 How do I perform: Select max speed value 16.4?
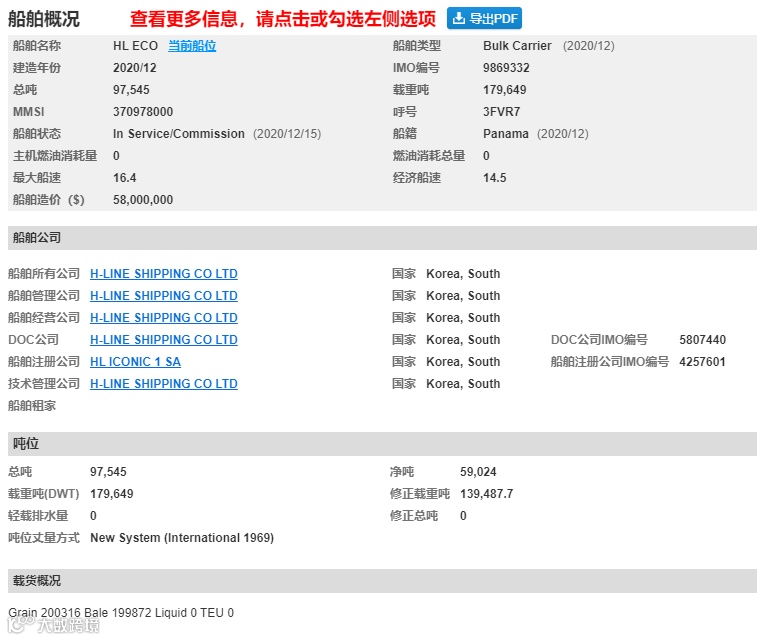click(x=125, y=178)
